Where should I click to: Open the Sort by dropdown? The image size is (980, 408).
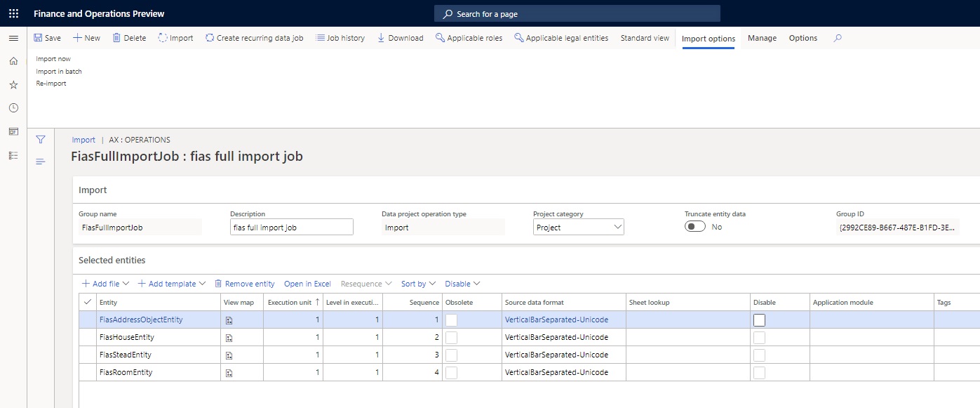tap(418, 283)
